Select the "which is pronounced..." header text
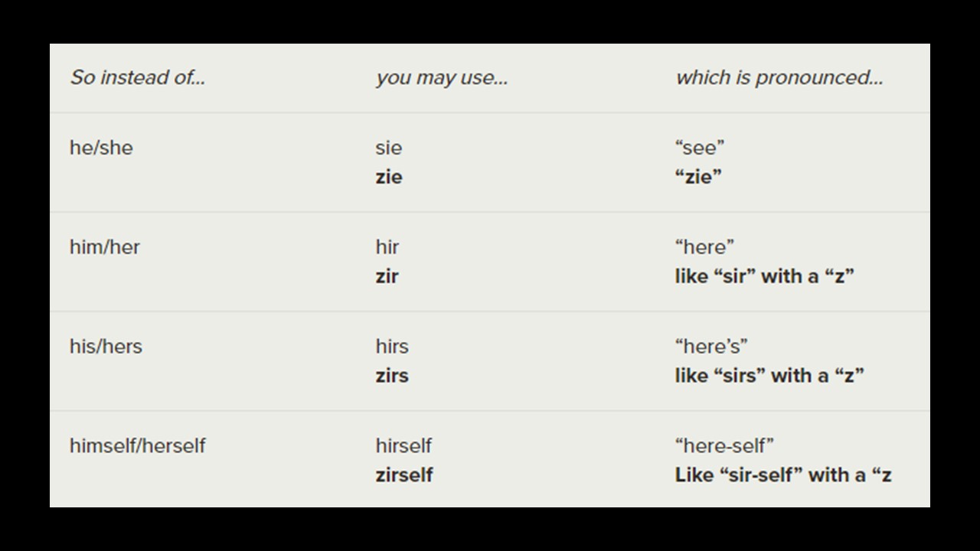 click(779, 77)
